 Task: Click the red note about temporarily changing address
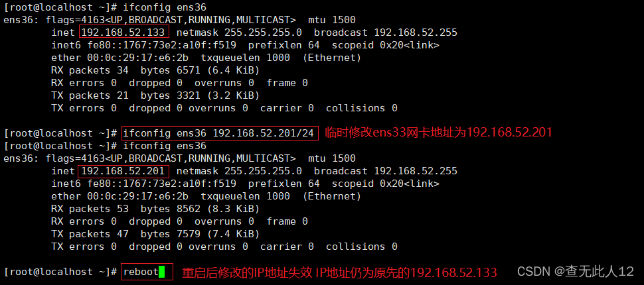tap(438, 133)
